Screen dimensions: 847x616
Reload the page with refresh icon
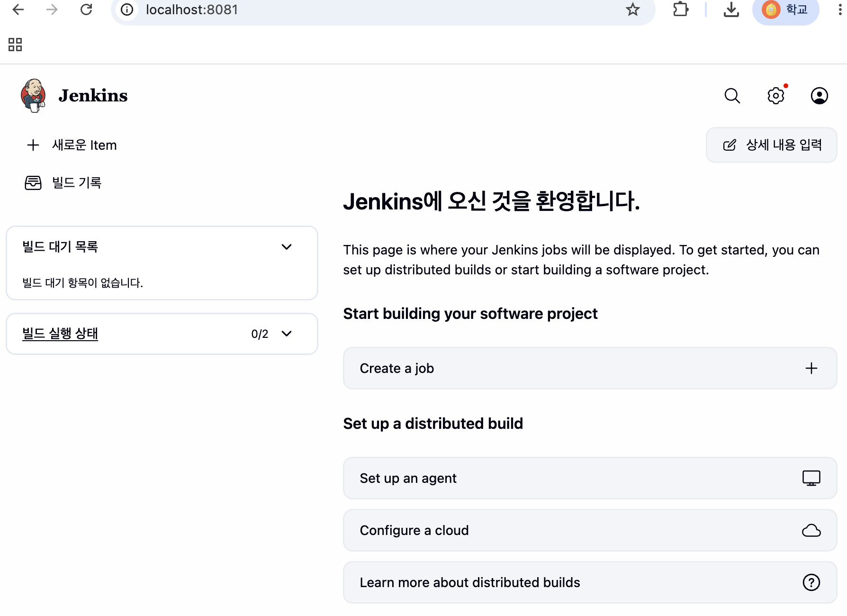(x=86, y=9)
